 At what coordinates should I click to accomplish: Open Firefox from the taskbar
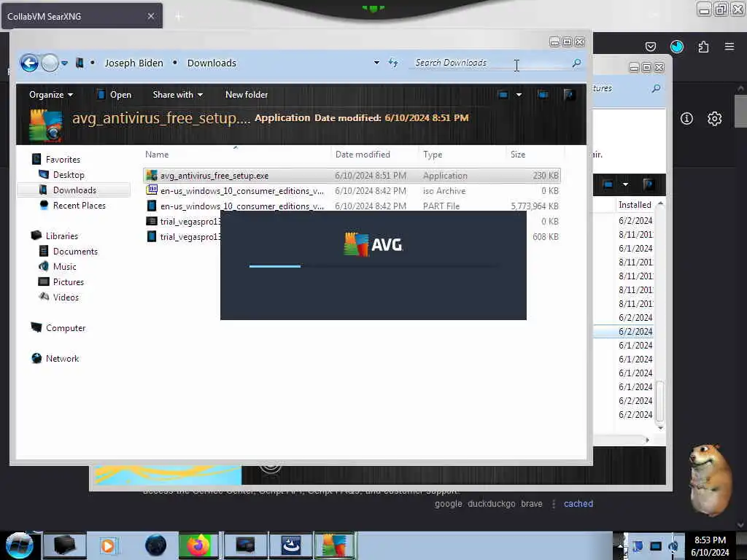pos(198,545)
